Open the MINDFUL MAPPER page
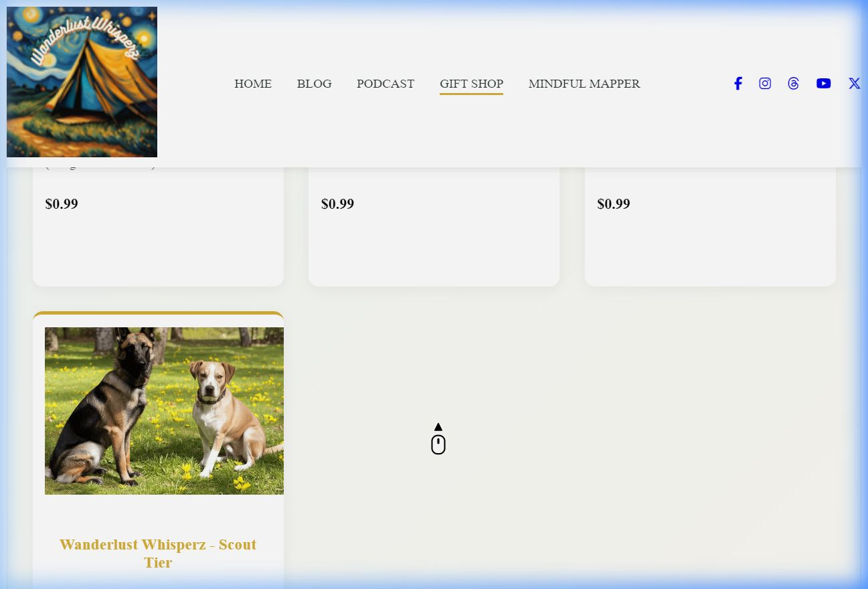Viewport: 868px width, 589px height. pyautogui.click(x=584, y=84)
